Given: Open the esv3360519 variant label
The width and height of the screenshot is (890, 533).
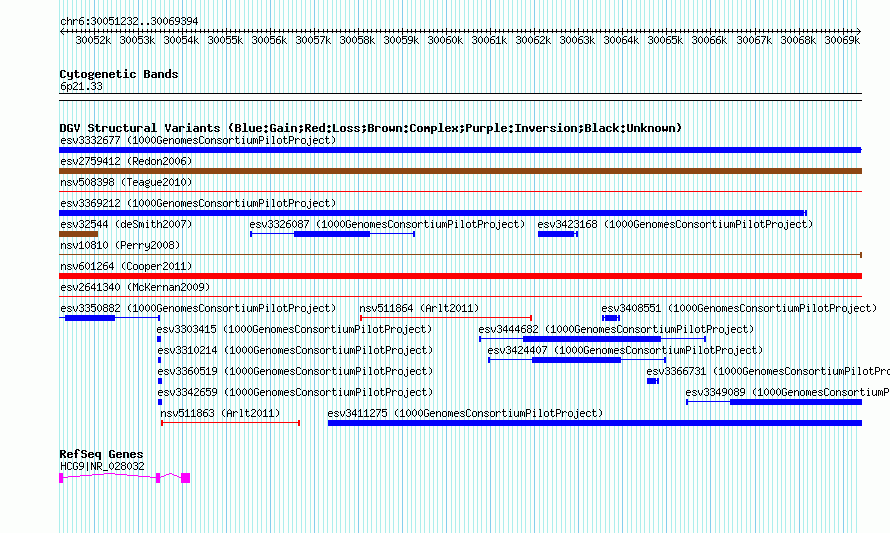Looking at the screenshot, I should (295, 371).
